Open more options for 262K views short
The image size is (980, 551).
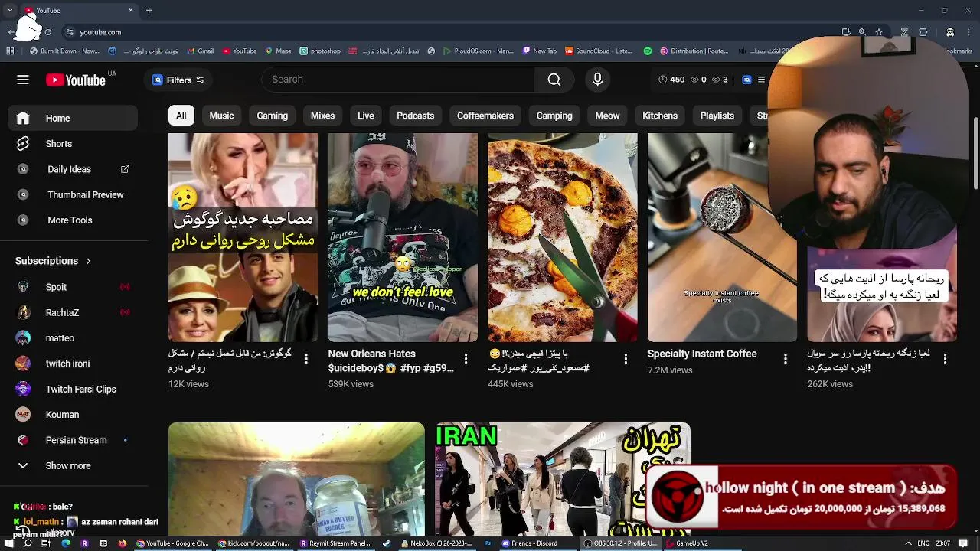pos(945,358)
